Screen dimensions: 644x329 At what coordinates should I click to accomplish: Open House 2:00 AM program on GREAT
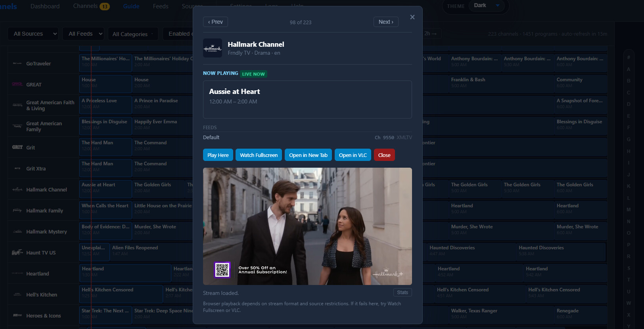pyautogui.click(x=163, y=84)
